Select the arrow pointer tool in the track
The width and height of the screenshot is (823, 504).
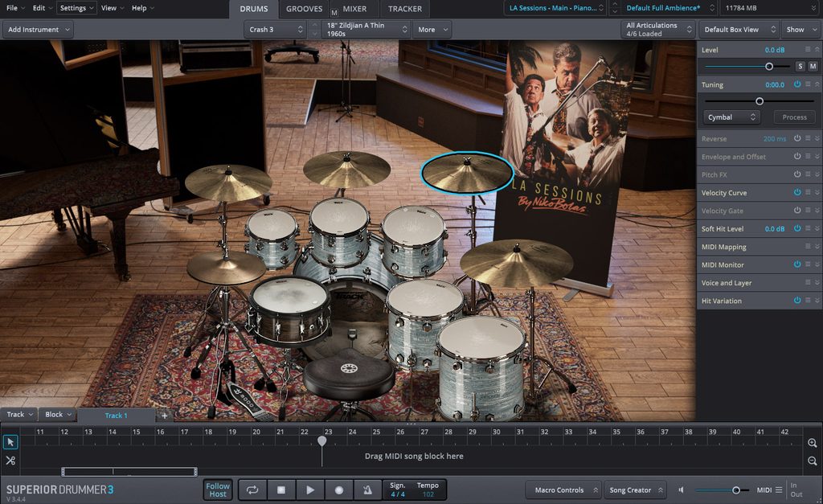coord(10,442)
